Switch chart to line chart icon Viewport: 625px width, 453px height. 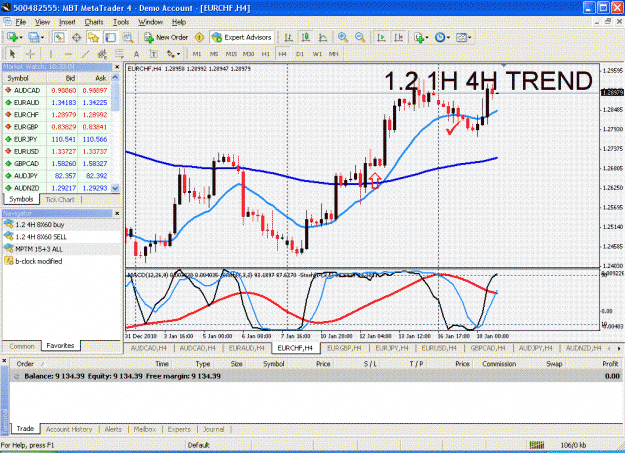point(323,37)
